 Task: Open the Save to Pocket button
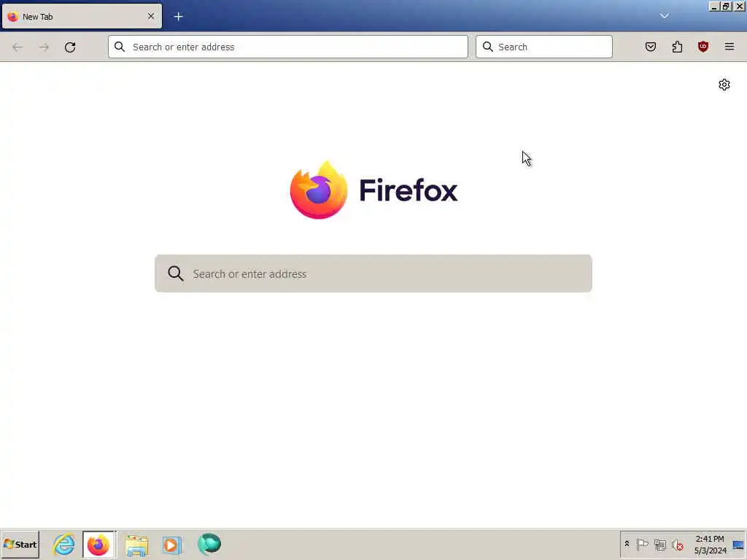[x=651, y=47]
